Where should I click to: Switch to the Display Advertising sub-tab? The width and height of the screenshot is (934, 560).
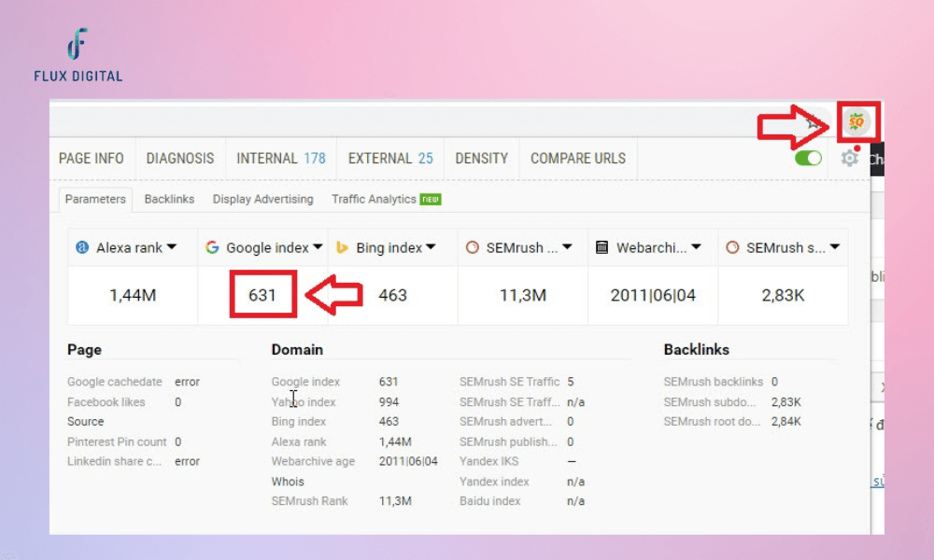[262, 200]
